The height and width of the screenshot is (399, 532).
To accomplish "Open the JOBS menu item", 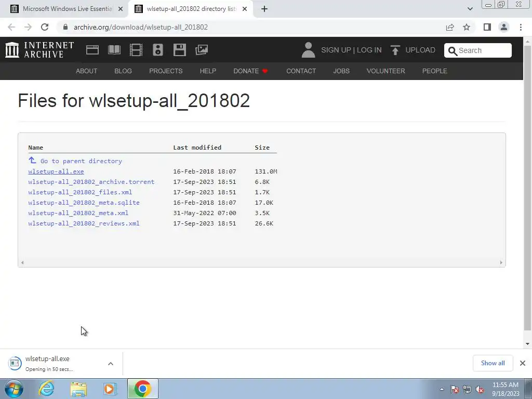I will pyautogui.click(x=341, y=71).
